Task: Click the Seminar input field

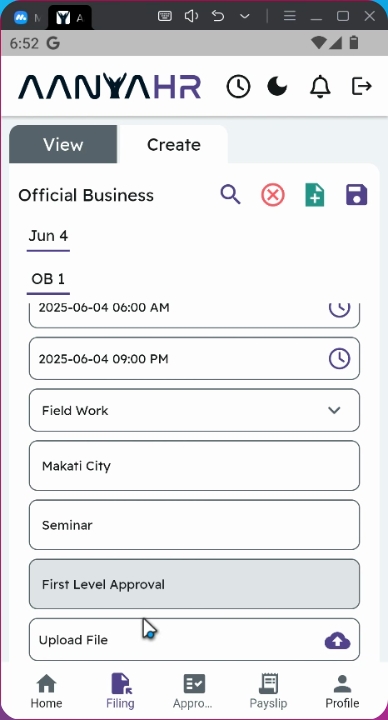Action: 194,525
